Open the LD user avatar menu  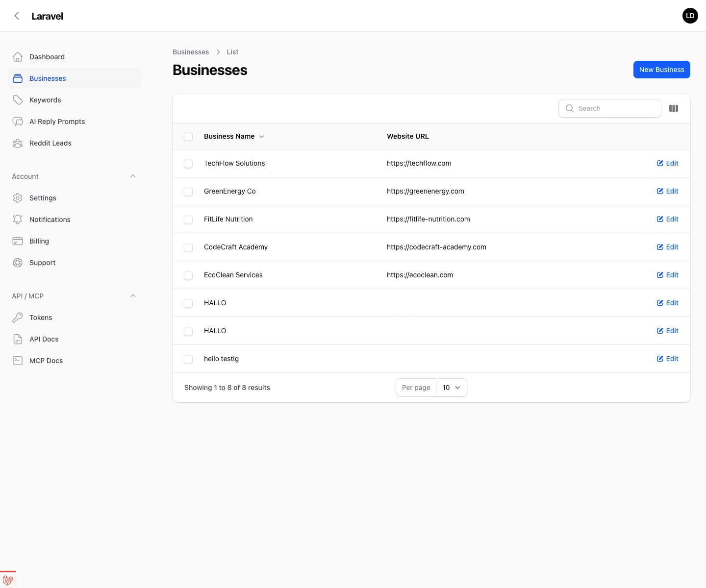[x=690, y=16]
